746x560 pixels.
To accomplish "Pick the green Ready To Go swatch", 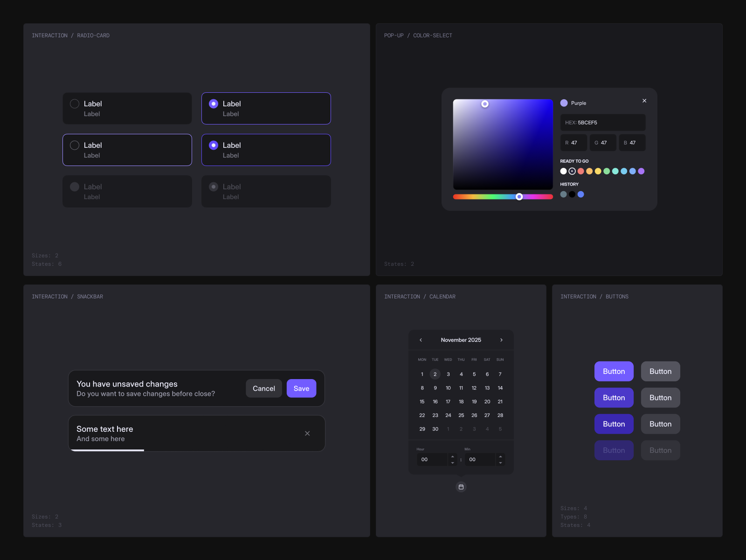I will pos(607,171).
